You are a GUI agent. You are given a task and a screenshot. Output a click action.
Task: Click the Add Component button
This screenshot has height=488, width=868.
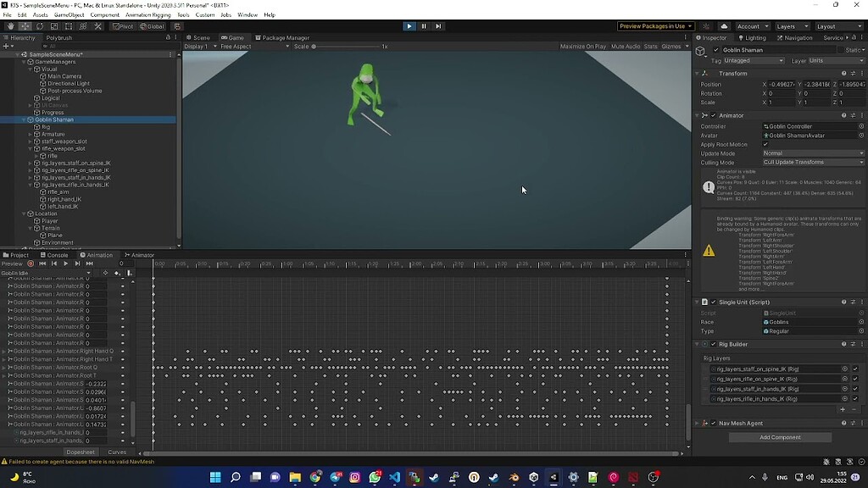point(780,437)
